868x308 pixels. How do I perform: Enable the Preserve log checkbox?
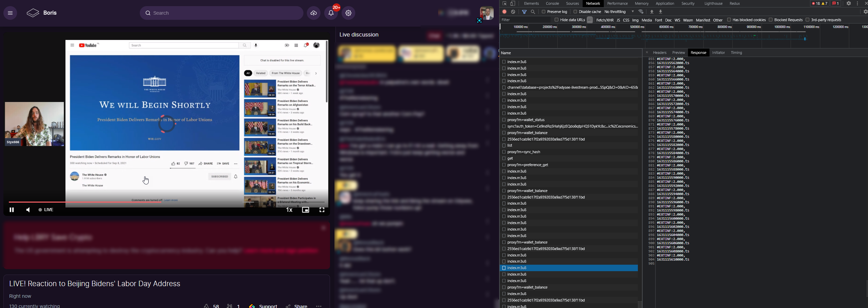tap(543, 11)
